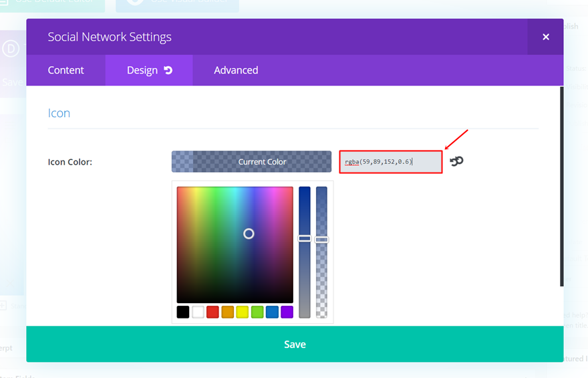Open the Advanced tab
This screenshot has height=378, width=588.
[236, 70]
